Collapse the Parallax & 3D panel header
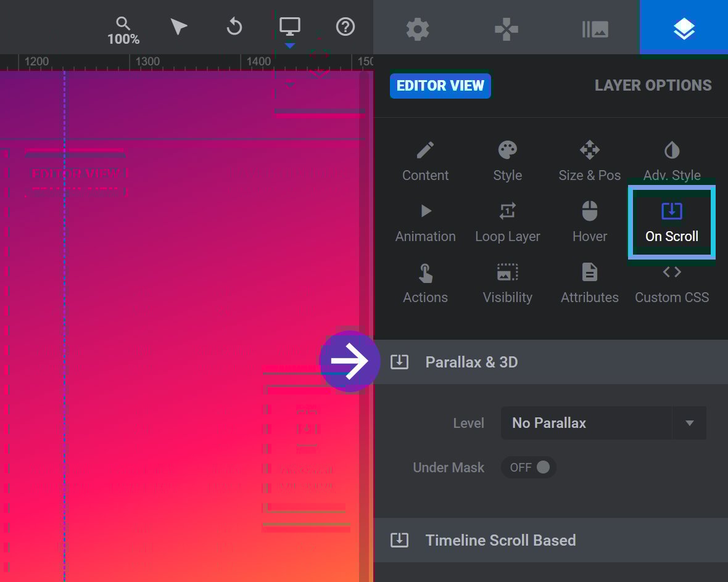The height and width of the screenshot is (582, 728). click(551, 362)
